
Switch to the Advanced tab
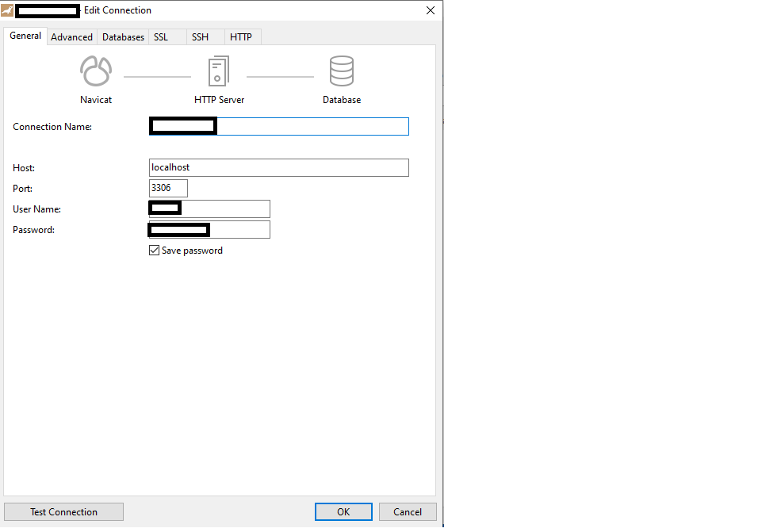[71, 37]
